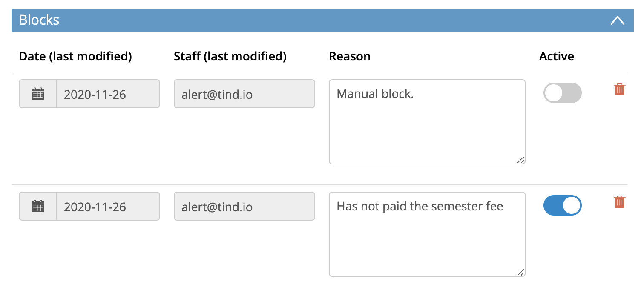Viewport: 644px width, 299px height.
Task: Click the Blocks panel header title
Action: click(39, 20)
